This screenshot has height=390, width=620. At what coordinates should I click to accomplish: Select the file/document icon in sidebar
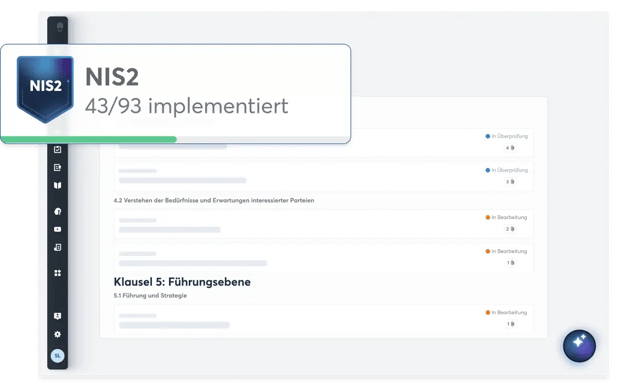click(x=57, y=247)
